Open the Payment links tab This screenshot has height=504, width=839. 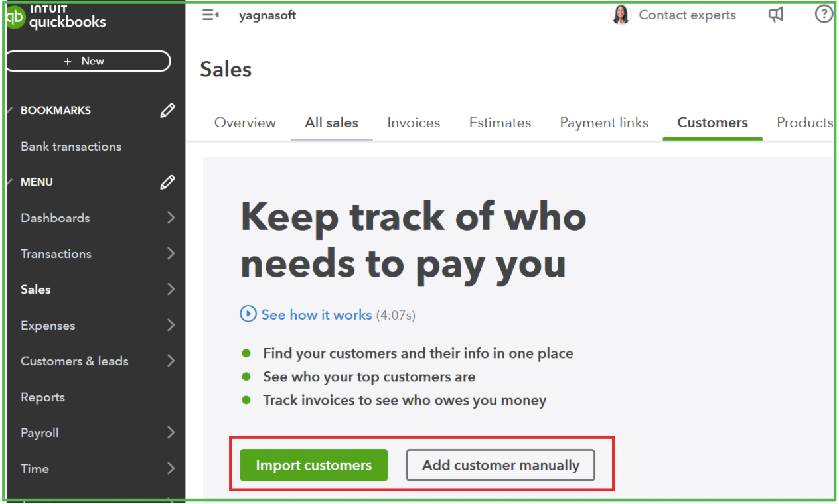click(x=604, y=123)
